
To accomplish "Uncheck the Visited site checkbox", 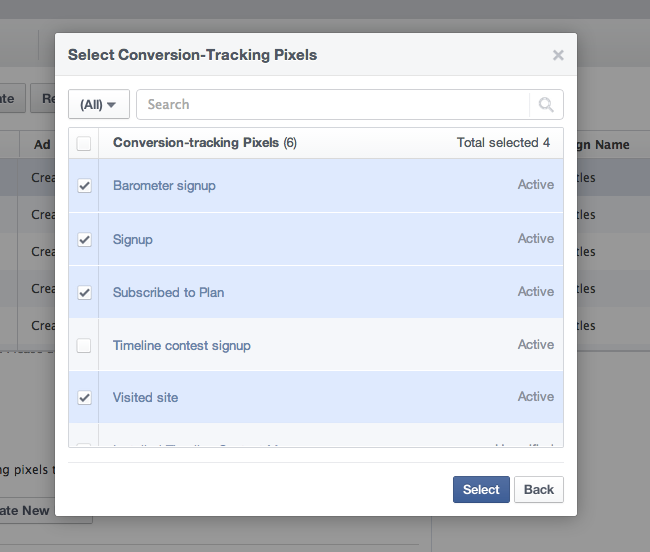I will pos(84,398).
